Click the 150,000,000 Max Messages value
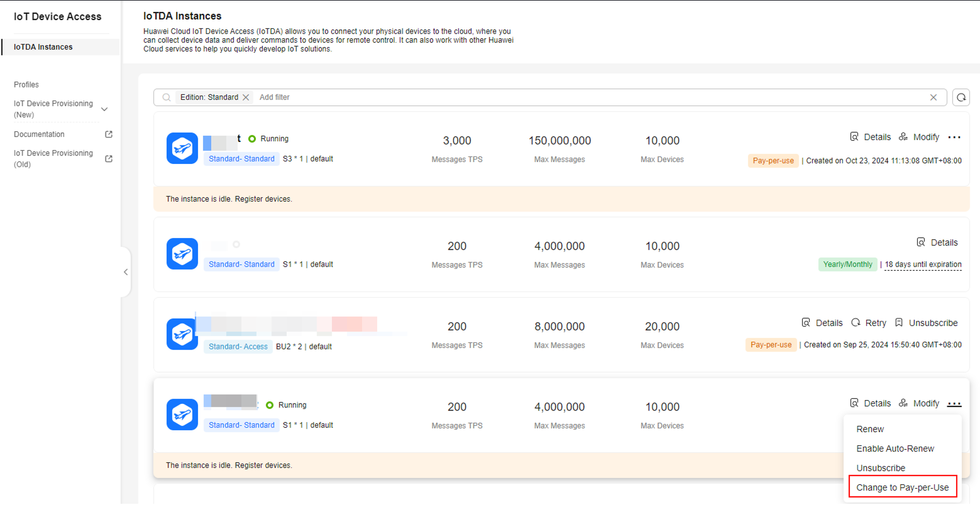The width and height of the screenshot is (980, 516). [x=560, y=141]
